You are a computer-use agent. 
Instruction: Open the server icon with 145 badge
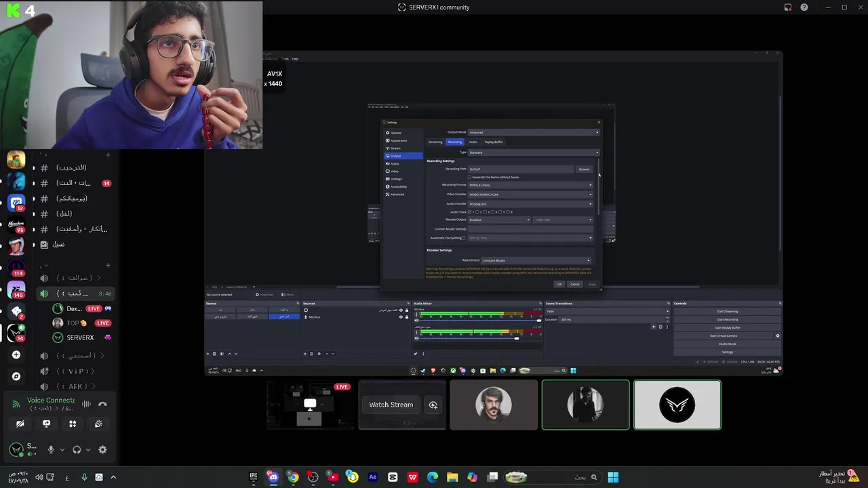16,289
